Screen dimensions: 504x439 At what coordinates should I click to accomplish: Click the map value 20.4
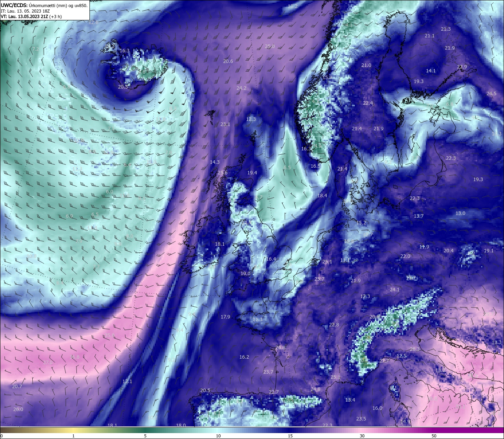(448, 251)
